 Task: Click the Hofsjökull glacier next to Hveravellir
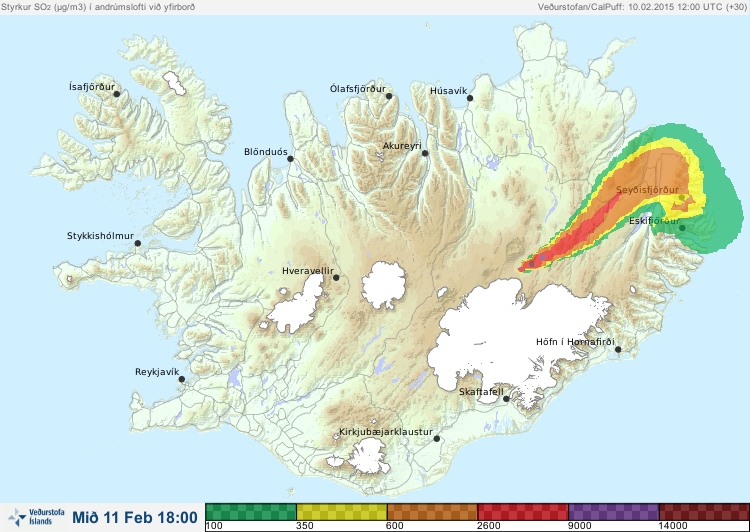(384, 285)
